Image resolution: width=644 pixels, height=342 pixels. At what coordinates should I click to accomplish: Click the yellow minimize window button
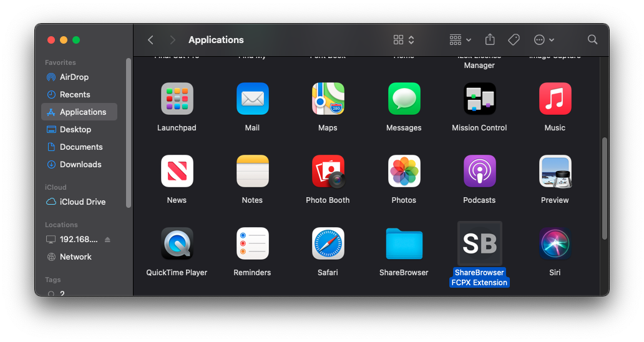pyautogui.click(x=64, y=40)
